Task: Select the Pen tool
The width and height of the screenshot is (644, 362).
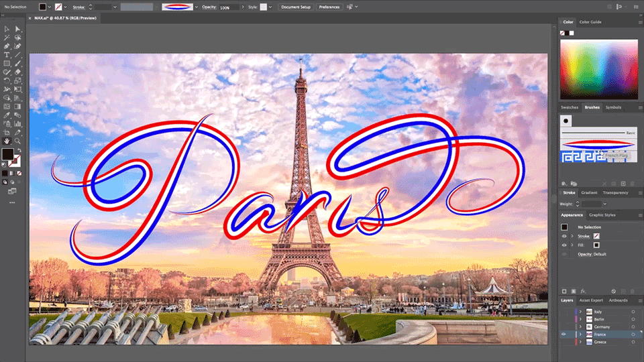Action: point(7,46)
